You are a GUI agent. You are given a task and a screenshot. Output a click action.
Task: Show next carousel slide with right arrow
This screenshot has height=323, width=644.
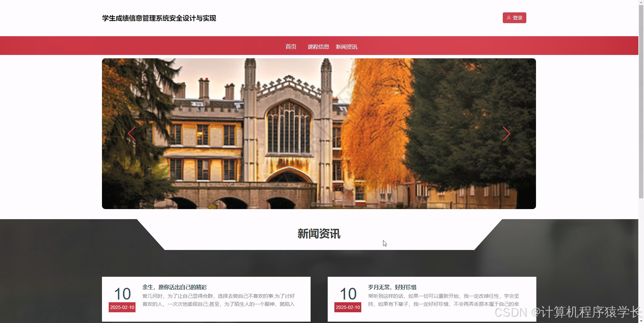click(506, 134)
